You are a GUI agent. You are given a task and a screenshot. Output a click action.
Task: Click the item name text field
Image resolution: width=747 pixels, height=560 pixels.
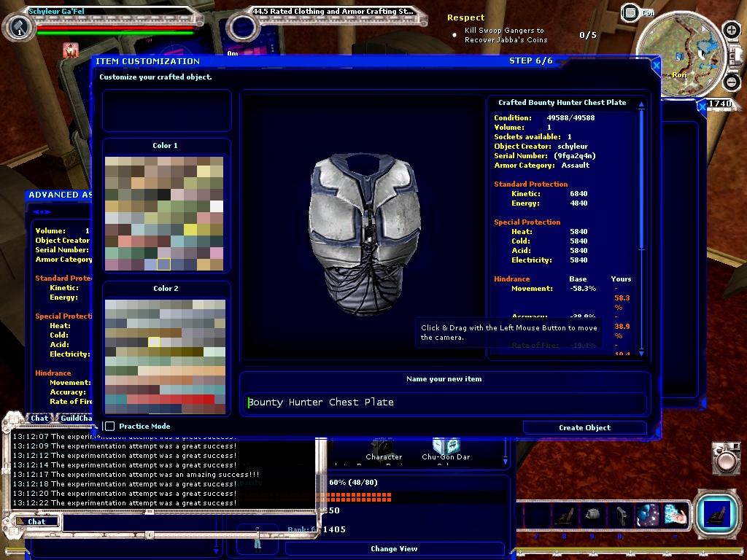tap(446, 402)
